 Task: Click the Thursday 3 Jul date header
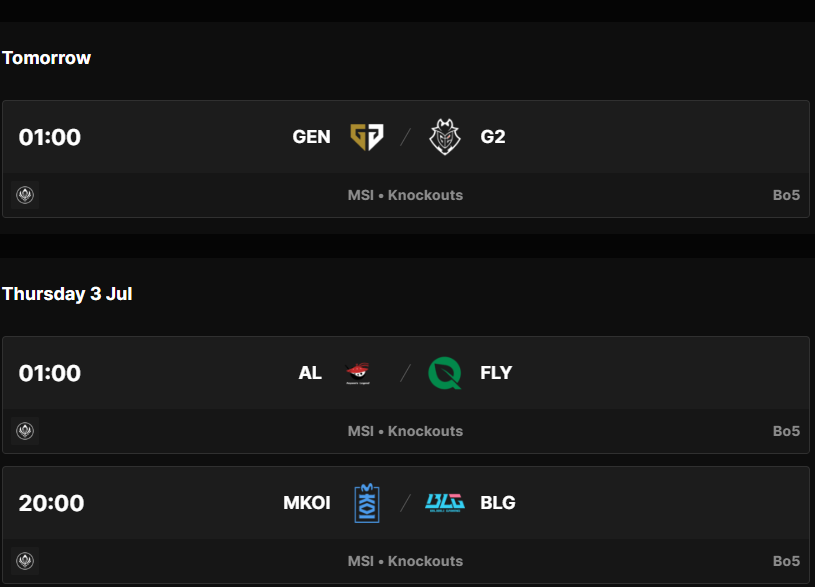[x=67, y=294]
